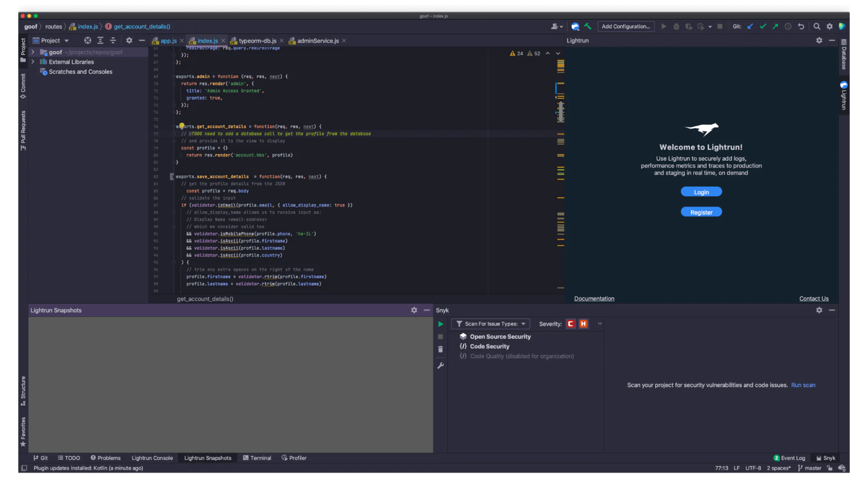Image resolution: width=868 pixels, height=497 pixels.
Task: Go to next highlighted error arrow
Action: click(558, 53)
